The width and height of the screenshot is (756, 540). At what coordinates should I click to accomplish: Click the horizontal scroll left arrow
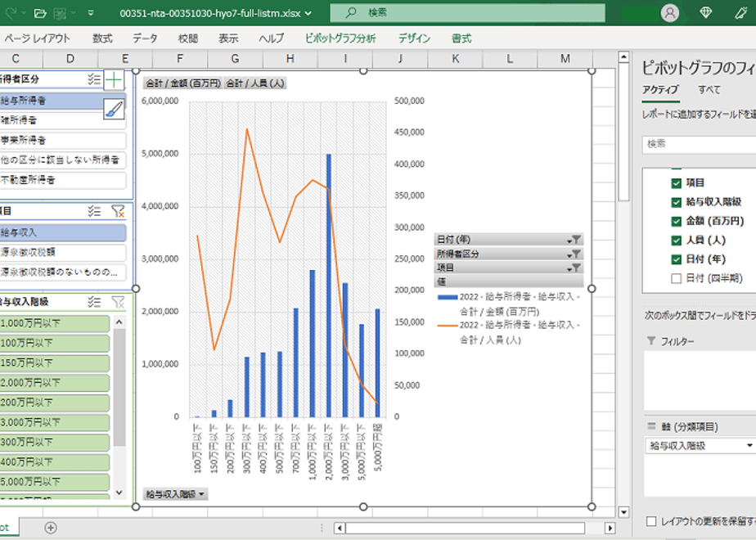point(340,528)
